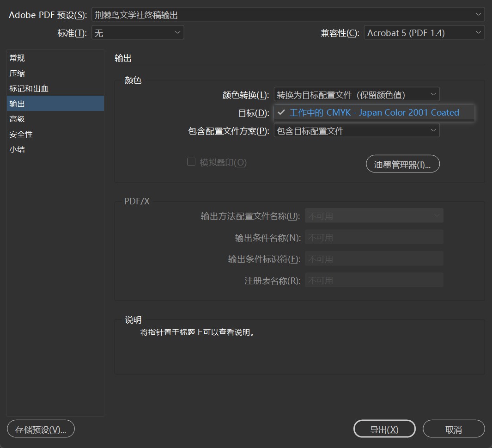The image size is (492, 448).
Task: Select the 输出 section in sidebar
Action: coord(18,104)
